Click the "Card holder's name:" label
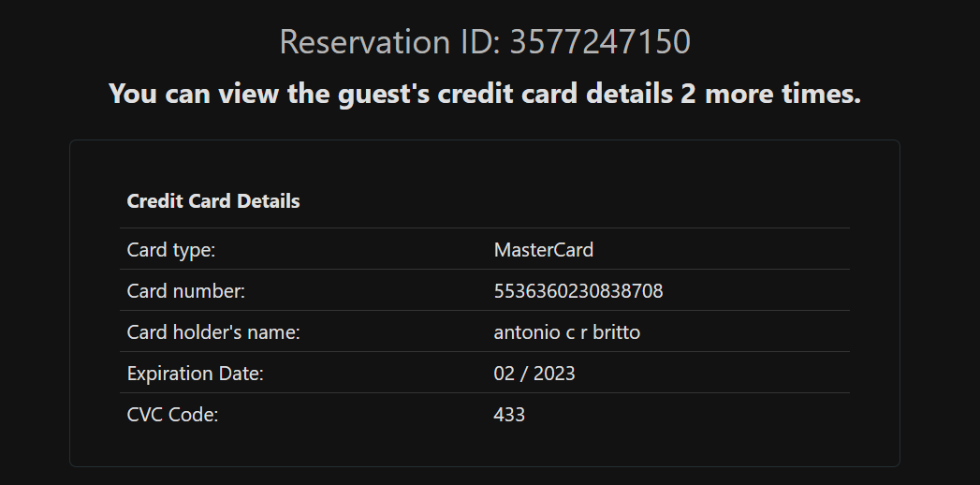 click(212, 332)
